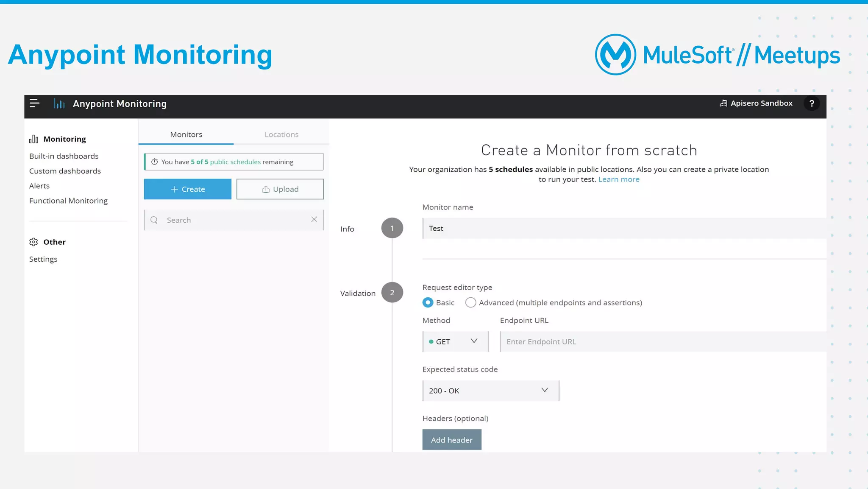Switch to the Monitors tab

coord(186,134)
